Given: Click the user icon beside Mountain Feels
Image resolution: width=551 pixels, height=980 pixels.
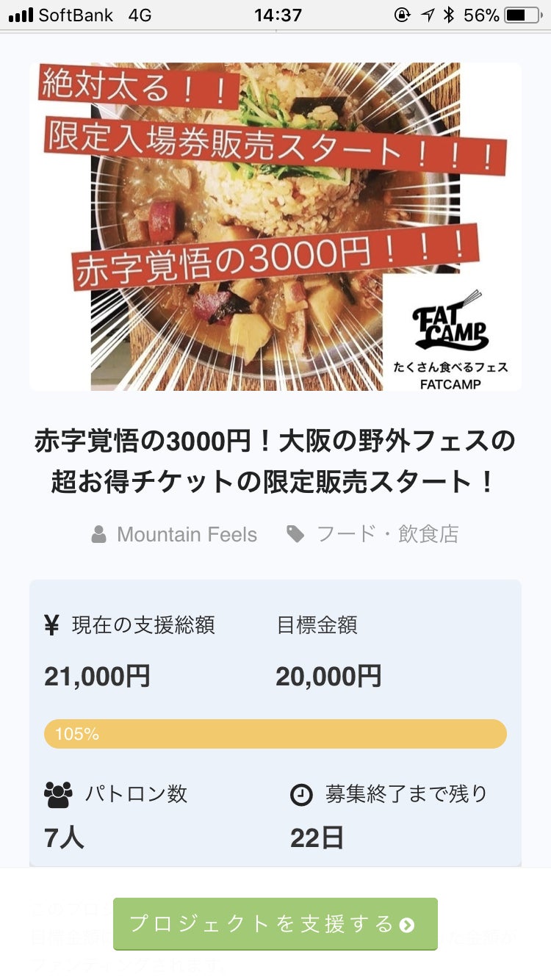Looking at the screenshot, I should pos(98,534).
